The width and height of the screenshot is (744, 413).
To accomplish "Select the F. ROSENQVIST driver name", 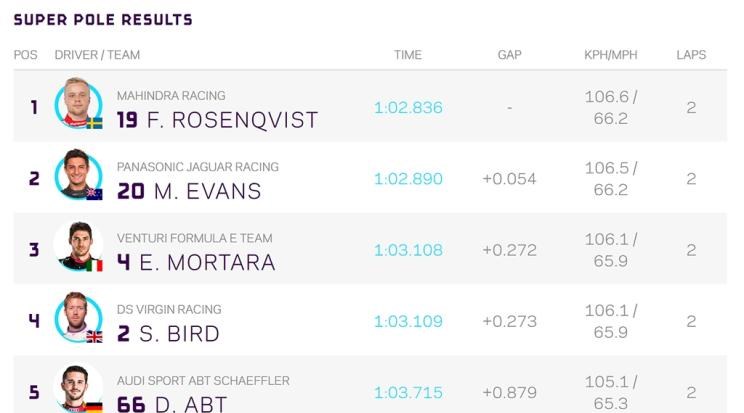I will (x=232, y=120).
